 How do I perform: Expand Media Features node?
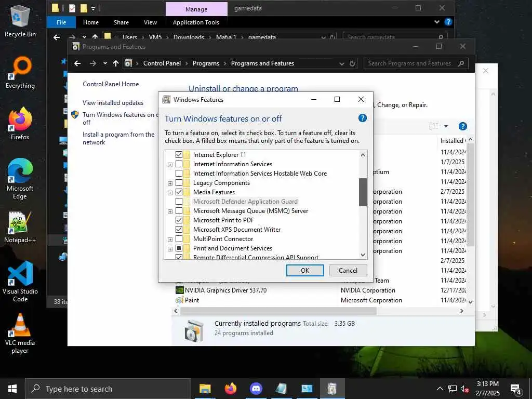click(170, 193)
